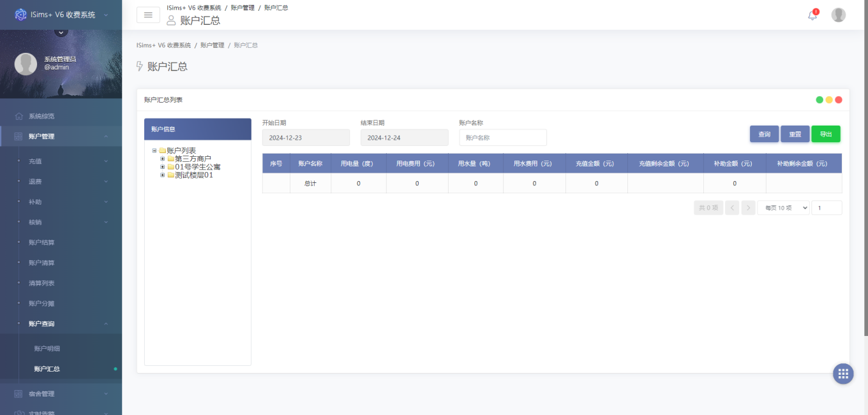
Task: Click the yellow dot panel control
Action: tap(829, 100)
